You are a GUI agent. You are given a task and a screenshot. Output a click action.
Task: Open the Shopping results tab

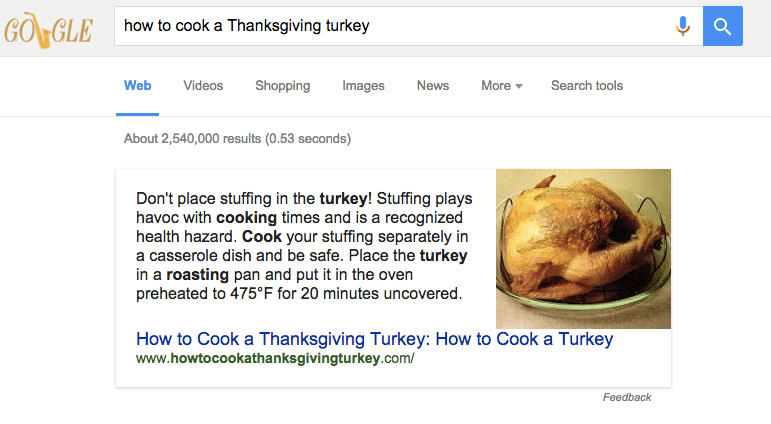pos(282,86)
